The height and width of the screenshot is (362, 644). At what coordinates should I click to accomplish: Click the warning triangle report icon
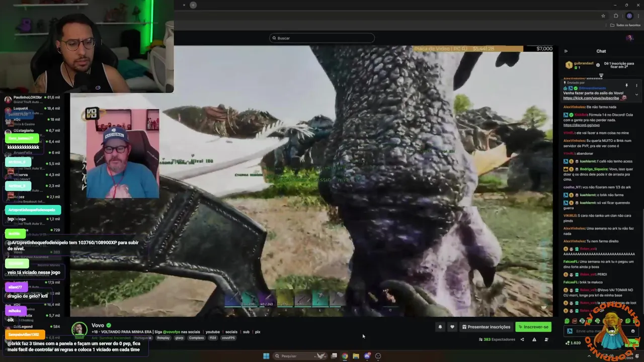click(x=534, y=339)
